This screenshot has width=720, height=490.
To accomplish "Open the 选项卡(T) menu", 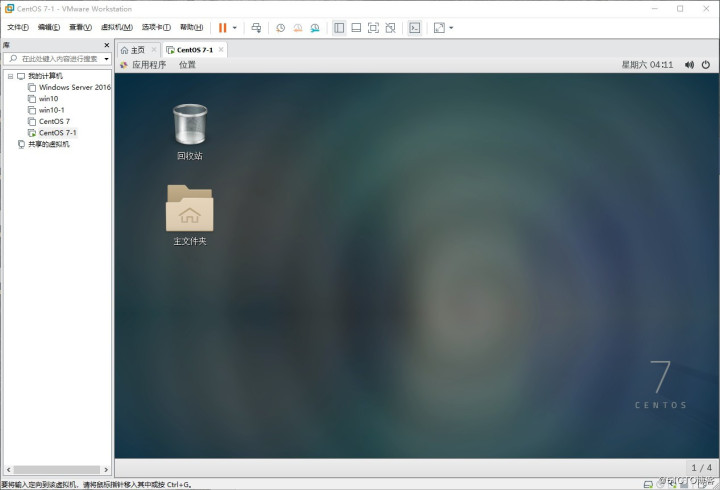I will point(156,28).
